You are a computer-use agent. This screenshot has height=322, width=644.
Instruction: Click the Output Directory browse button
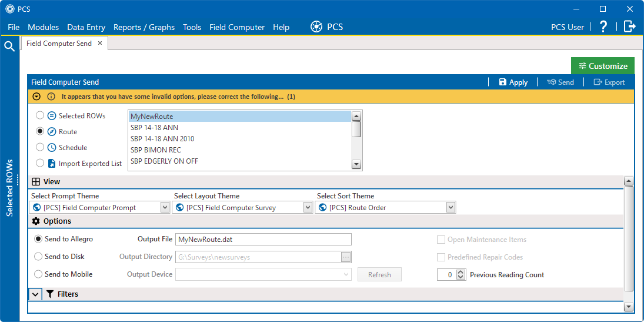(345, 257)
